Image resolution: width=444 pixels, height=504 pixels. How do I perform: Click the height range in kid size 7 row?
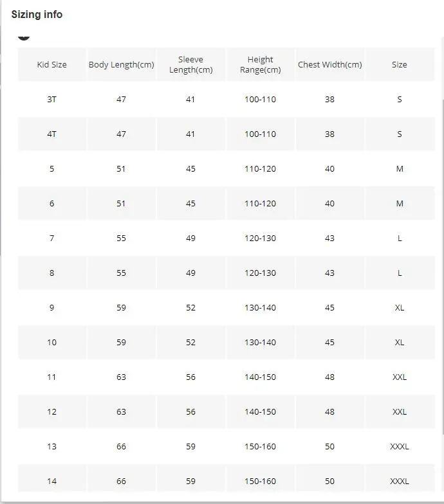point(260,238)
